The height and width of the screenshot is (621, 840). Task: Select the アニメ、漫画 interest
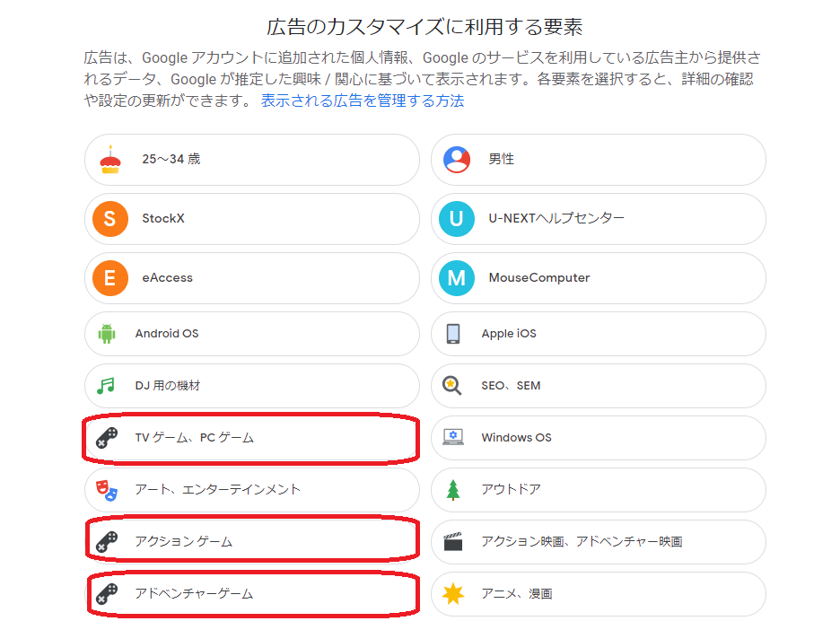599,594
